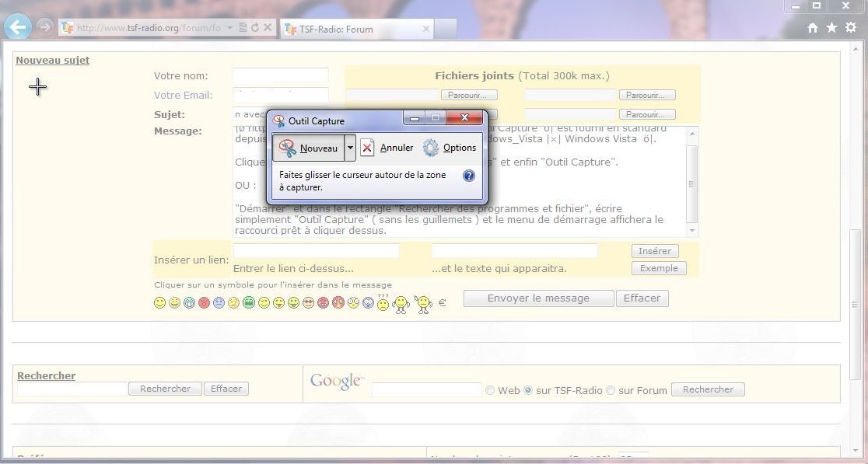Close the TSF-Radio: Forum tab
This screenshot has width=868, height=464.
[425, 29]
